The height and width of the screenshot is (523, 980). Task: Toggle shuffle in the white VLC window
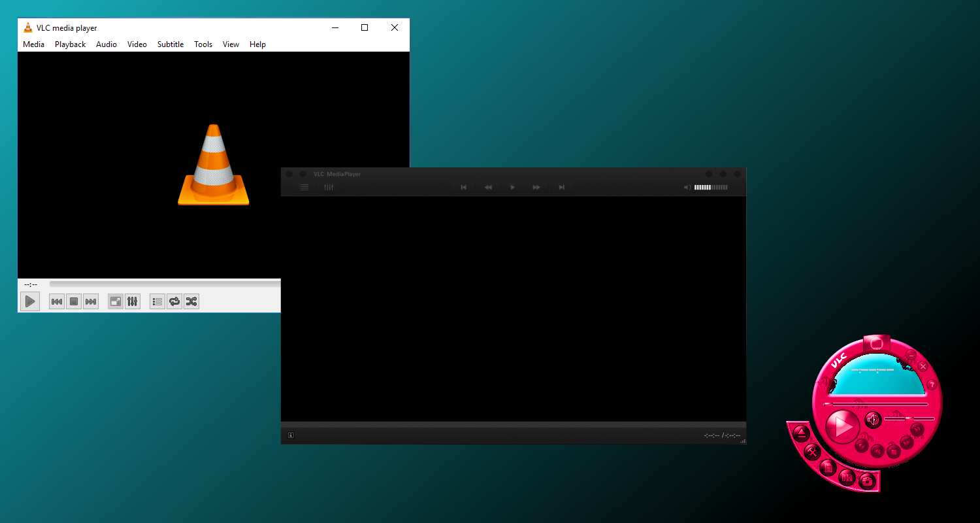click(191, 301)
